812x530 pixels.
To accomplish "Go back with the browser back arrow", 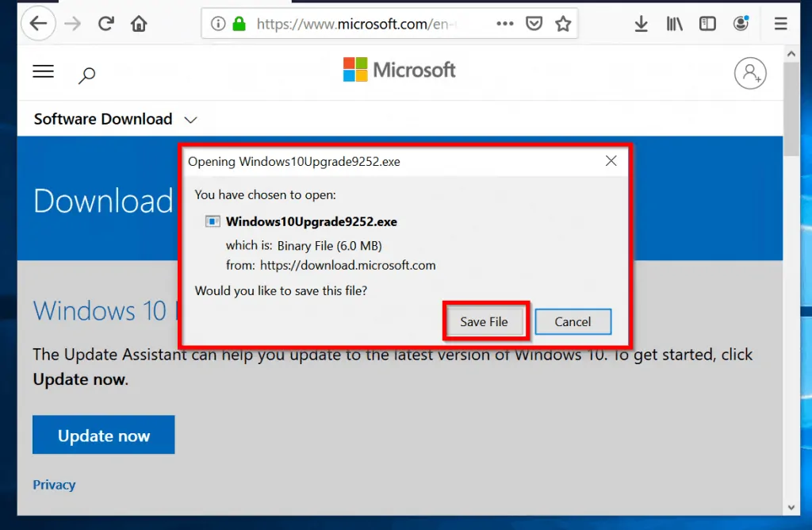I will [x=38, y=23].
